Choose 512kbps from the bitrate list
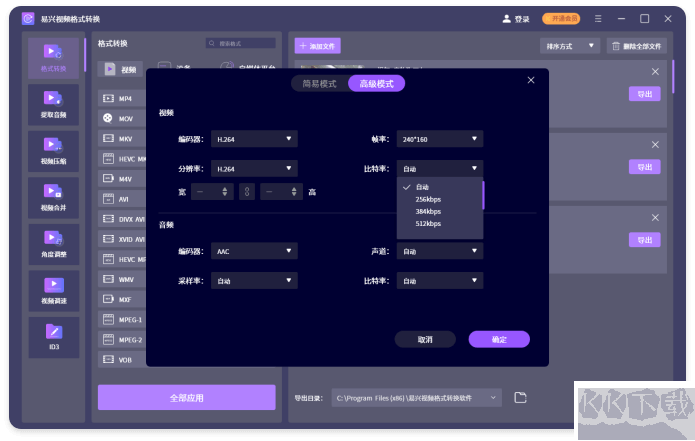Screen dimensions: 695x441 (x=428, y=223)
